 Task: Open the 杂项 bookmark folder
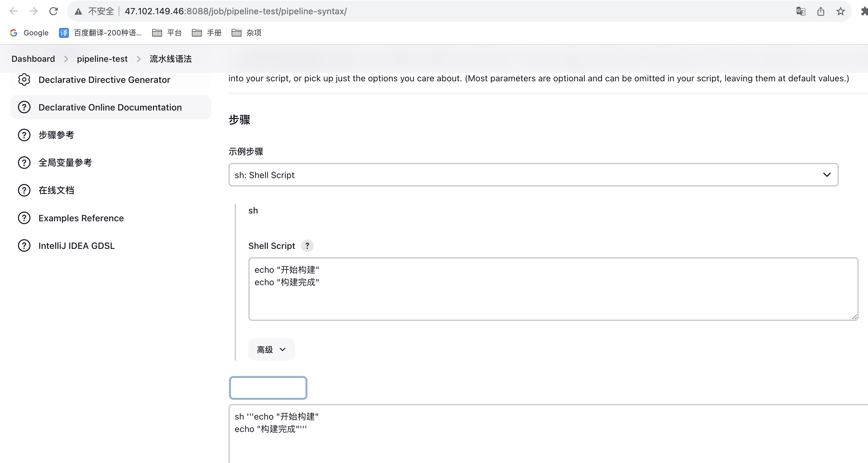(x=246, y=33)
